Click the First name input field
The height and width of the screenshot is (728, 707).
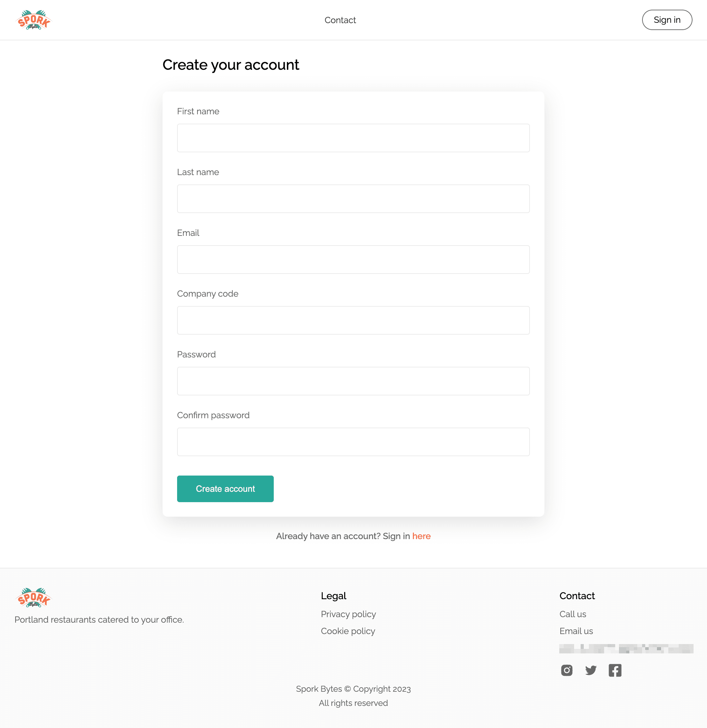tap(353, 138)
